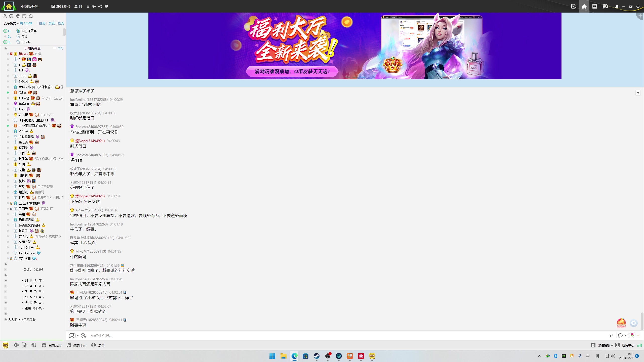Click the rose flower gift icon
The width and height of the screenshot is (644, 362).
[632, 335]
